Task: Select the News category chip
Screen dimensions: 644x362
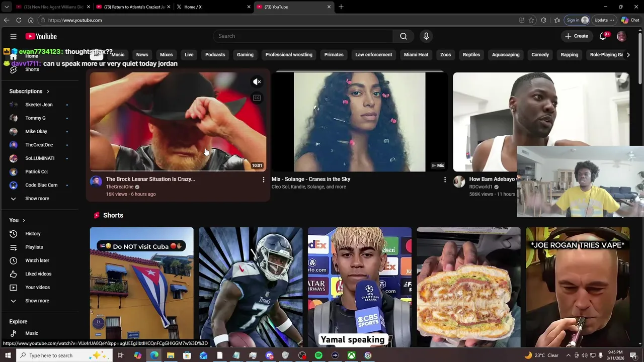Action: click(x=142, y=55)
